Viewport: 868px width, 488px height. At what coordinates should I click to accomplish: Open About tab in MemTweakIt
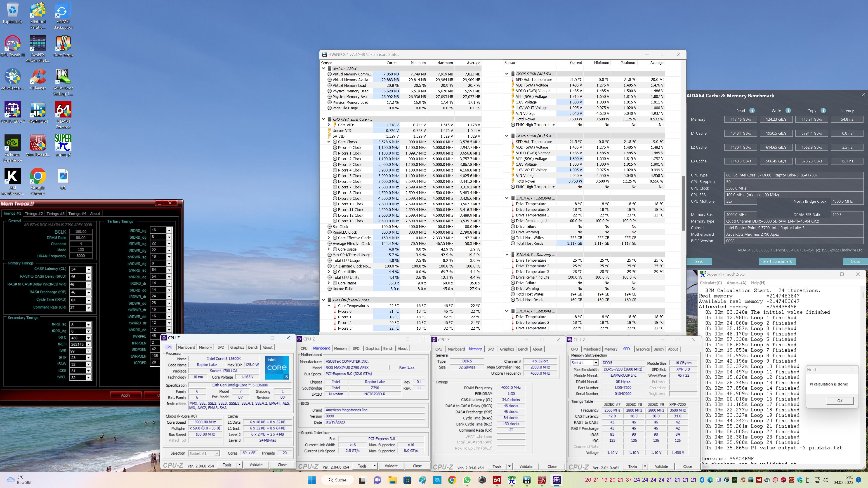95,213
